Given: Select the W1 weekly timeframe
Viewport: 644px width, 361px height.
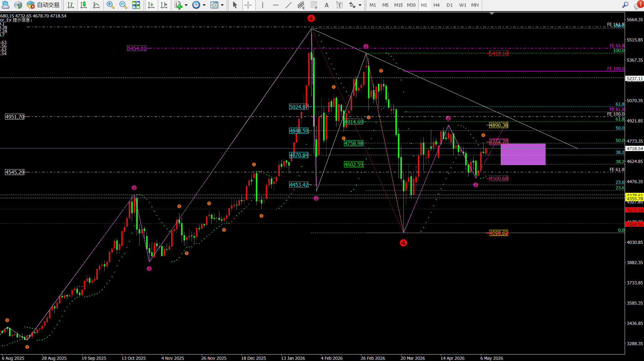Looking at the screenshot, I should [463, 5].
